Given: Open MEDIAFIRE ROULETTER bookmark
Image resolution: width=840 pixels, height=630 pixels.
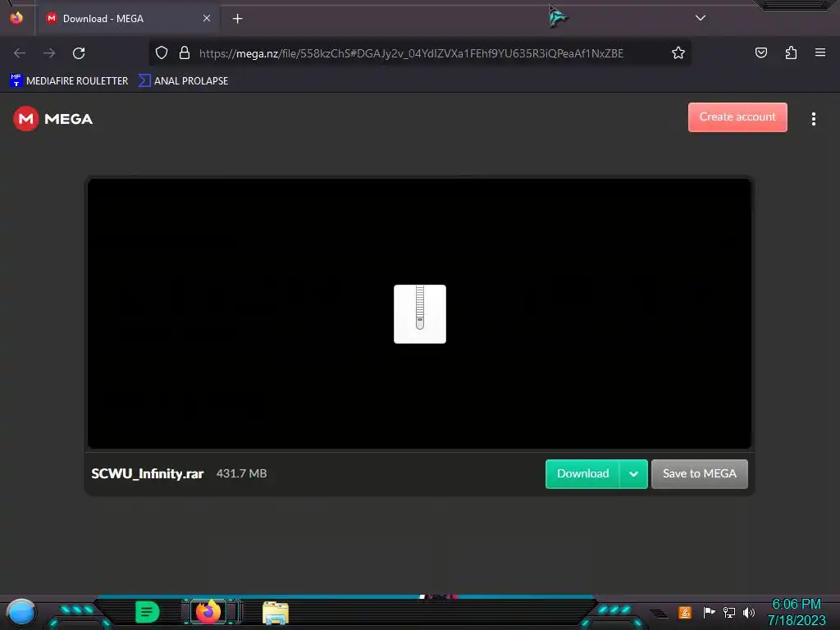Looking at the screenshot, I should click(69, 81).
